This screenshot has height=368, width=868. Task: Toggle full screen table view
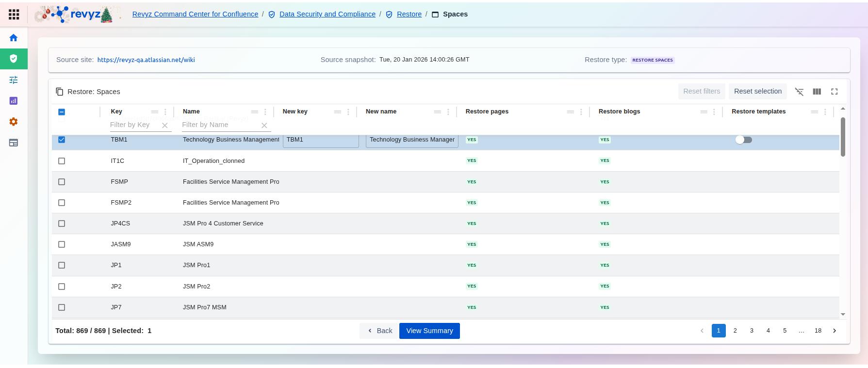coord(835,92)
